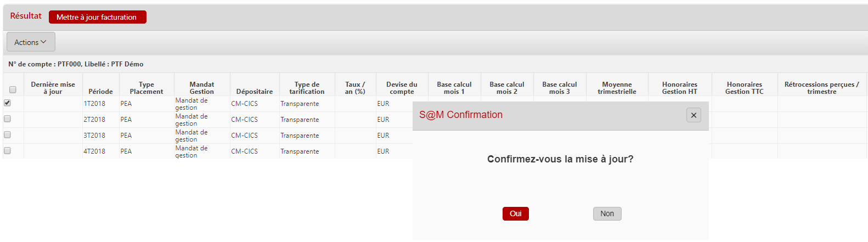Decline the update with Non
Screen dimensions: 868x242
607,213
